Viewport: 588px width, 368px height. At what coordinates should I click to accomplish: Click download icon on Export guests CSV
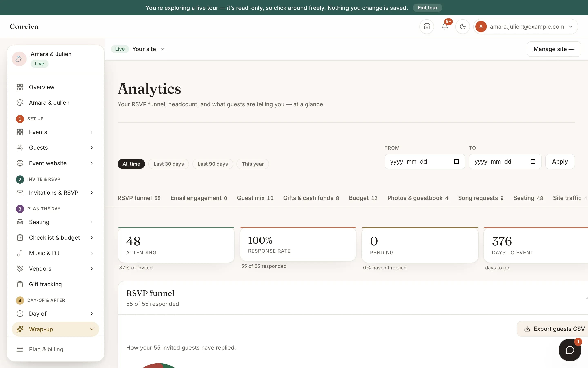tap(527, 329)
